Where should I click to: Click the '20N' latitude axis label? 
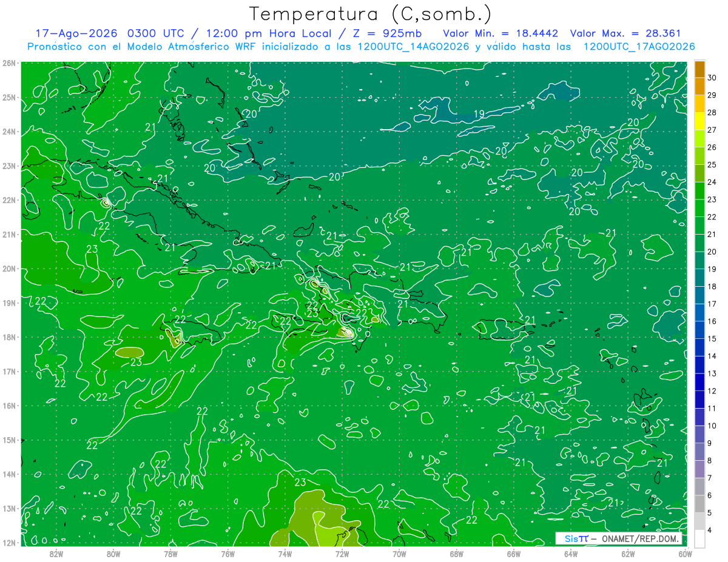coord(9,268)
